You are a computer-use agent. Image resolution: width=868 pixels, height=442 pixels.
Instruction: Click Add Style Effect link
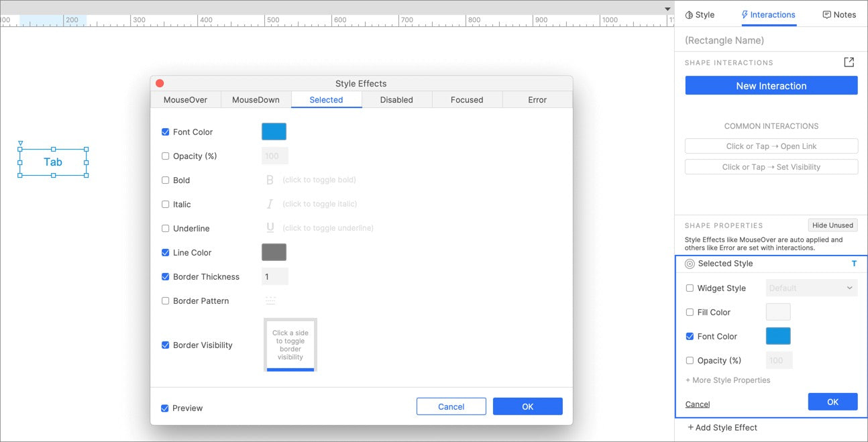coord(722,427)
